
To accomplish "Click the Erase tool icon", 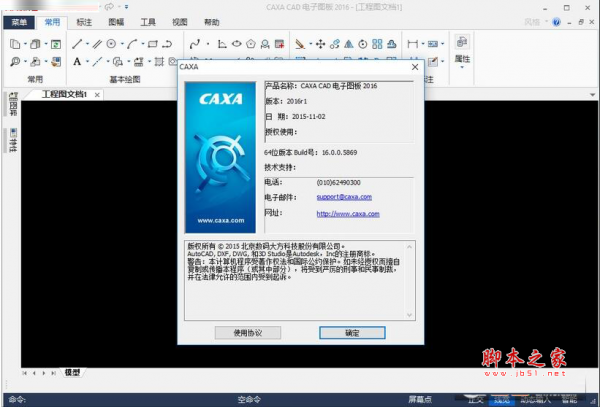I will point(300,44).
